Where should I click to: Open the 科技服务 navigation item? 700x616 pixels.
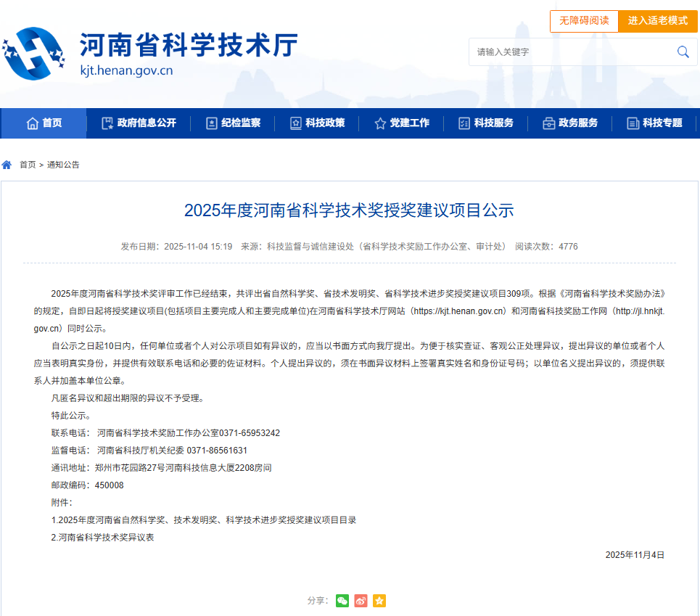485,123
